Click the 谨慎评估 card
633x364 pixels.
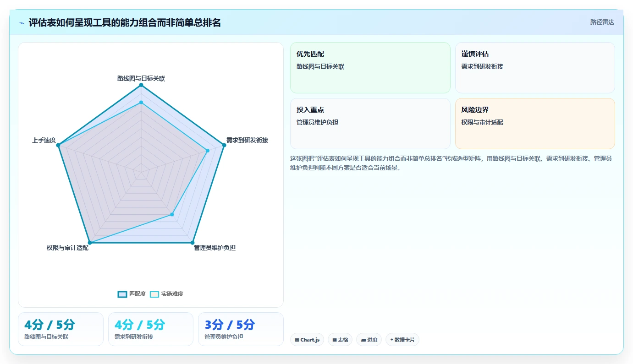pyautogui.click(x=535, y=68)
